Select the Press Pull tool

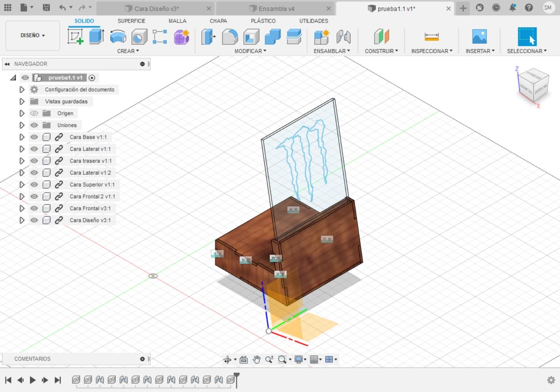click(208, 37)
